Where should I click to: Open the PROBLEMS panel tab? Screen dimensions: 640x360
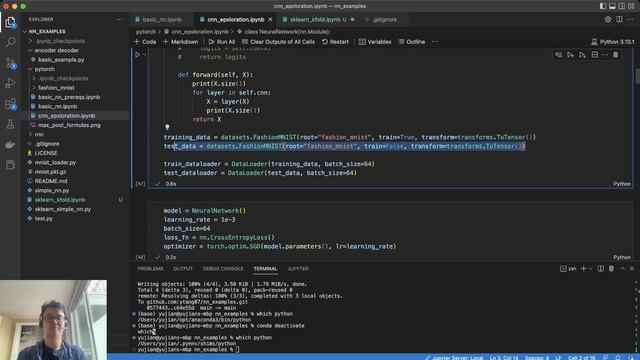pos(150,269)
